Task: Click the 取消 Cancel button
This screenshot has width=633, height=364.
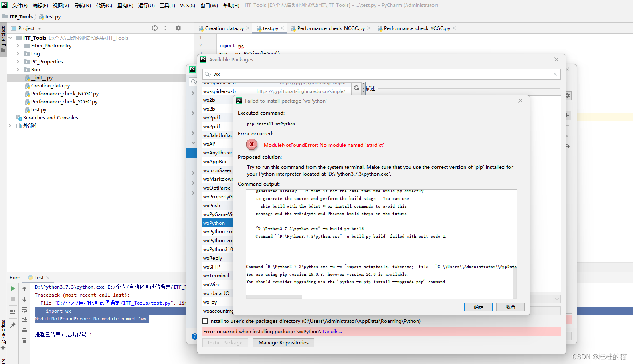Action: coord(510,307)
